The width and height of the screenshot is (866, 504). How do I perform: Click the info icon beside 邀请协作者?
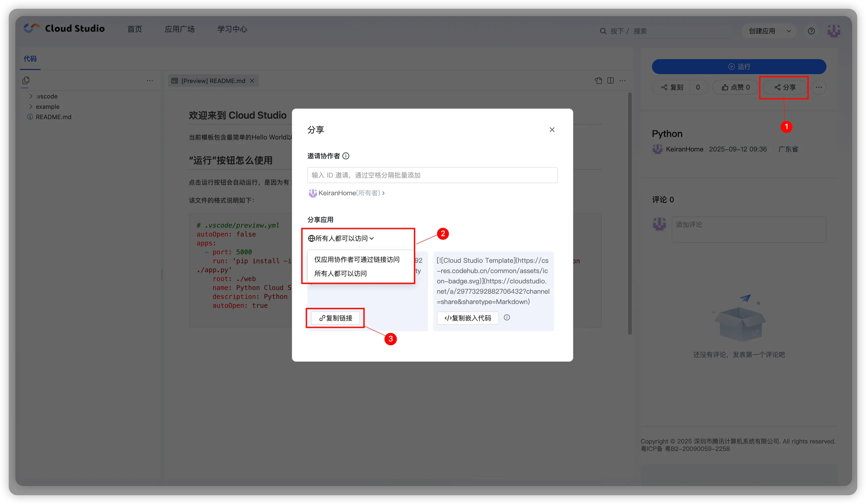[346, 156]
